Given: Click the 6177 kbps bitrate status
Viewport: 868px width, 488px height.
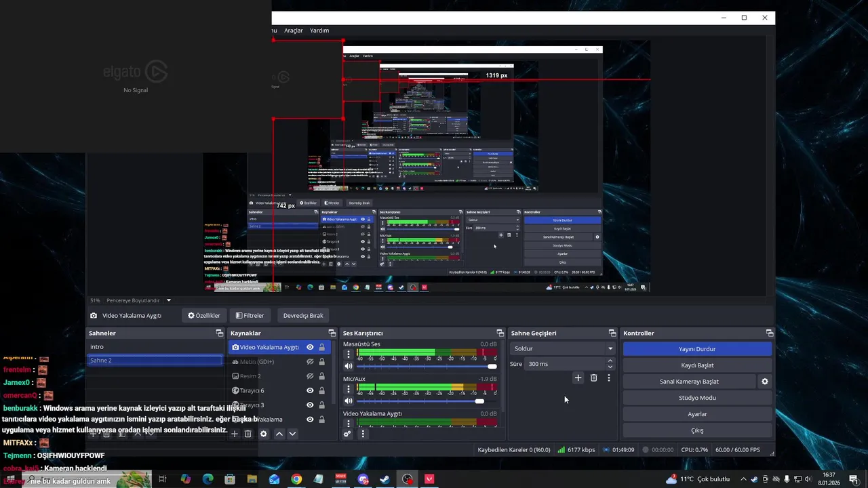Looking at the screenshot, I should [x=576, y=449].
